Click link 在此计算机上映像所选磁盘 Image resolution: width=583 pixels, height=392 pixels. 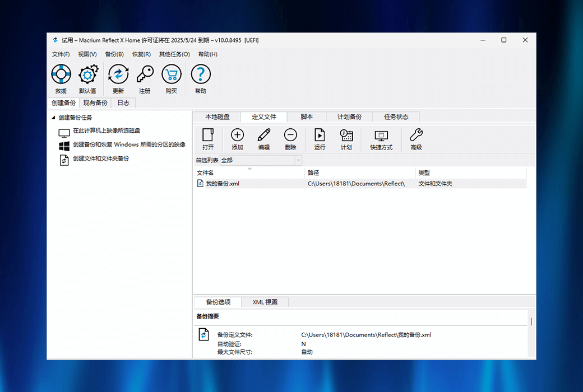[107, 130]
